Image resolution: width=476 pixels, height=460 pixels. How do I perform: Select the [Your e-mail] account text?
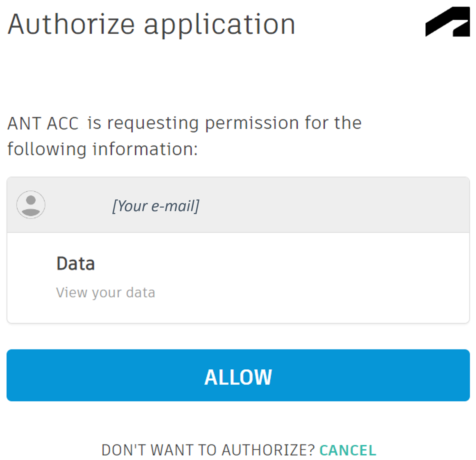[x=156, y=206]
